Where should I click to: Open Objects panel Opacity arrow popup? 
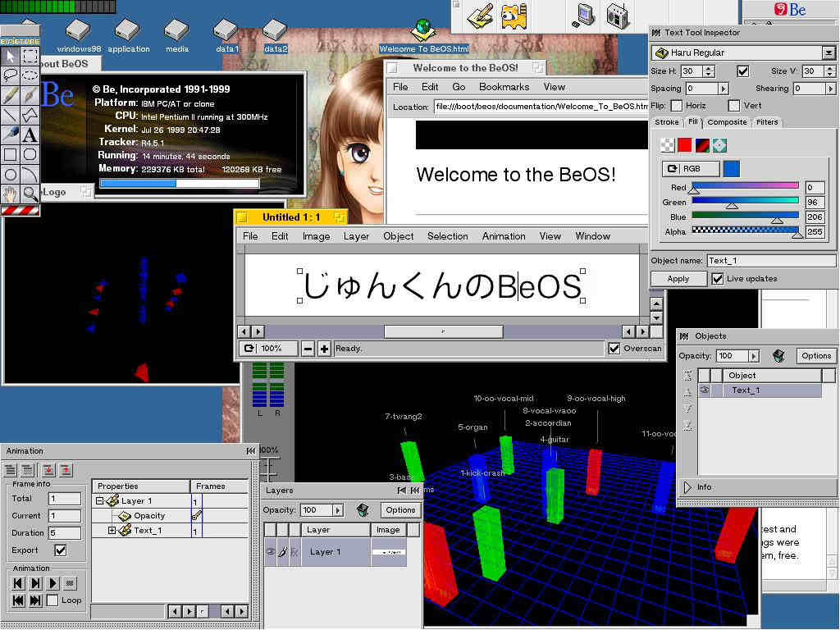(x=755, y=356)
